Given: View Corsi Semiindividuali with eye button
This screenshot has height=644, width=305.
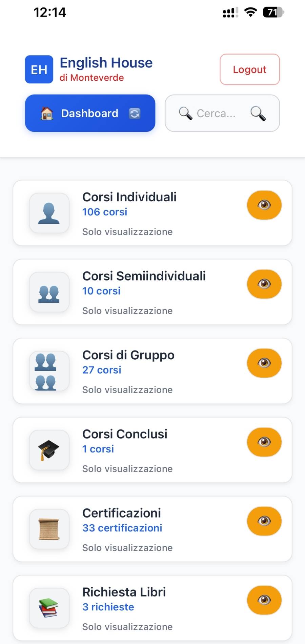Looking at the screenshot, I should [264, 284].
